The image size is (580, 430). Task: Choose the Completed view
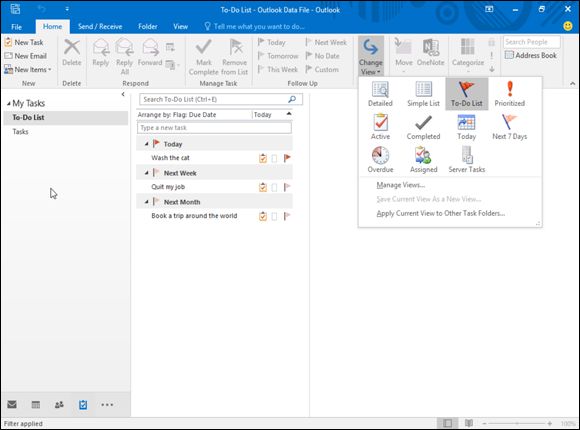click(x=423, y=127)
